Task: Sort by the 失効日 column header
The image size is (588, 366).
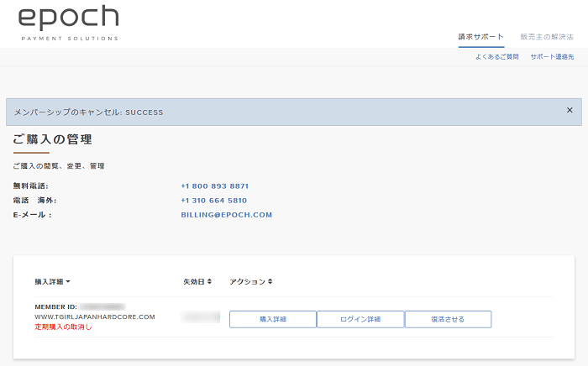Action: [197, 281]
